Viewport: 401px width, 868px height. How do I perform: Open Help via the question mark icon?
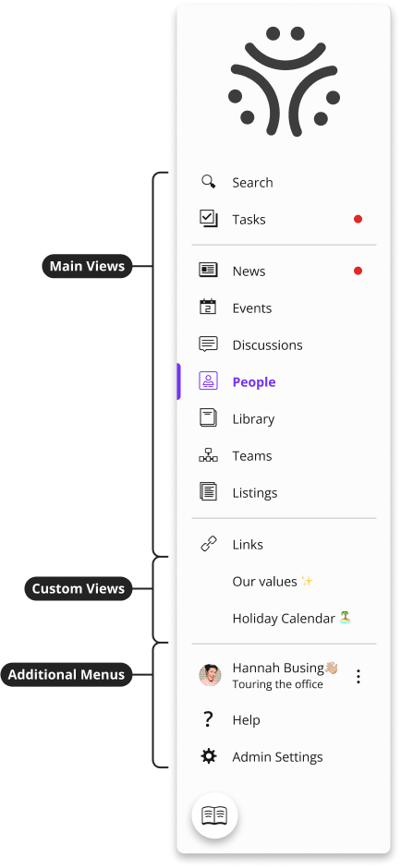[208, 719]
